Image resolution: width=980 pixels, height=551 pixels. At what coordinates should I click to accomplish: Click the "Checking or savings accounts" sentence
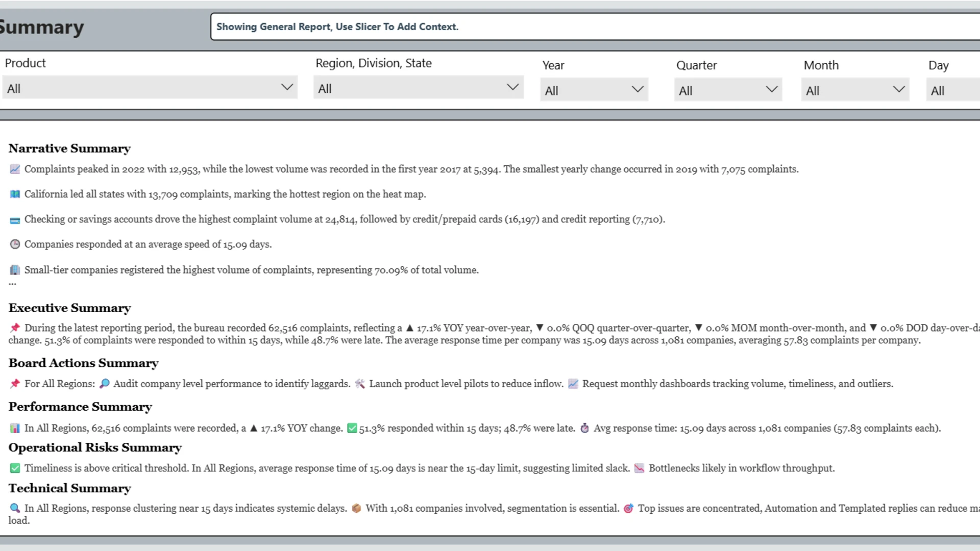click(x=345, y=219)
